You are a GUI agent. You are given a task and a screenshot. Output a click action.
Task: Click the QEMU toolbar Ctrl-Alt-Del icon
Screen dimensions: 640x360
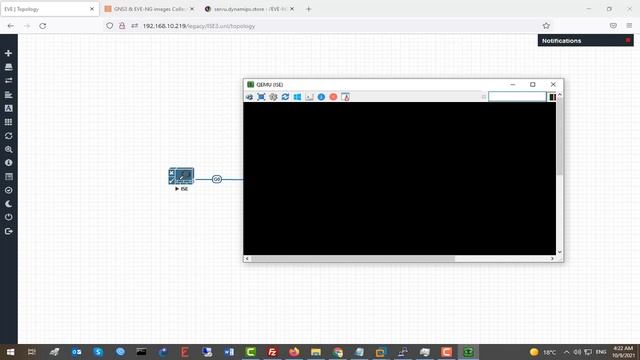pos(309,97)
